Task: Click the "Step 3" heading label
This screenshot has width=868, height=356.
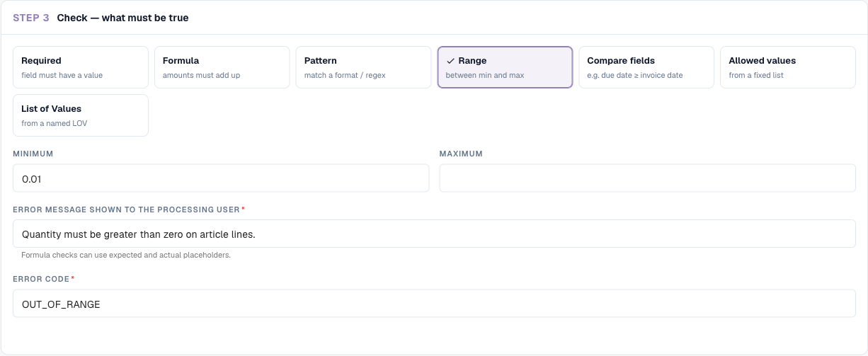Action: [31, 18]
